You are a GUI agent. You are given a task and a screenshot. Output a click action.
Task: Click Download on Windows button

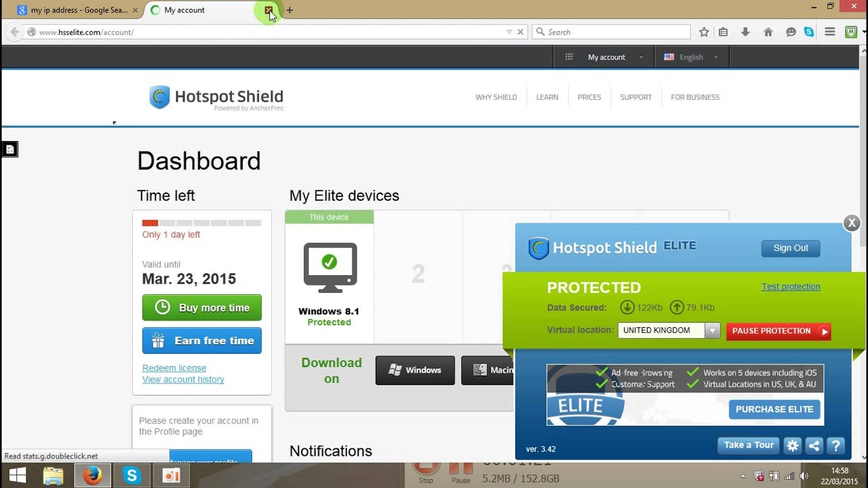(415, 370)
